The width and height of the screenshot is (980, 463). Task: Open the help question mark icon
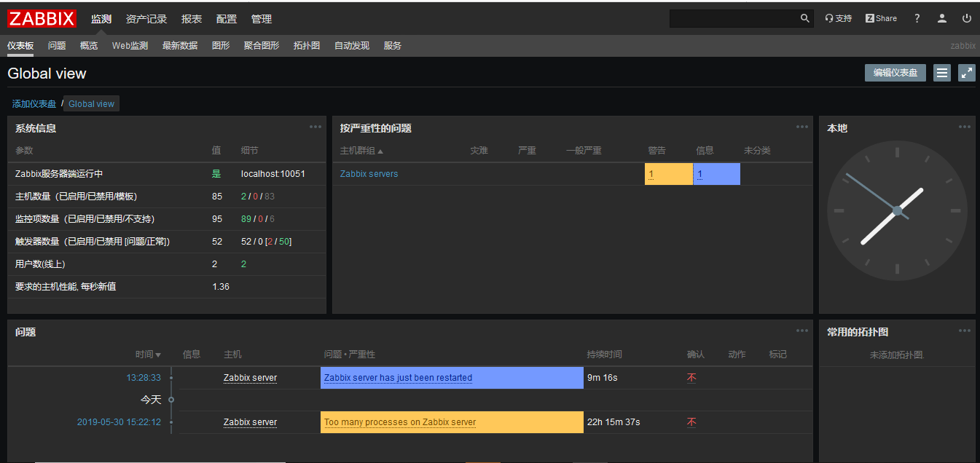click(x=917, y=18)
